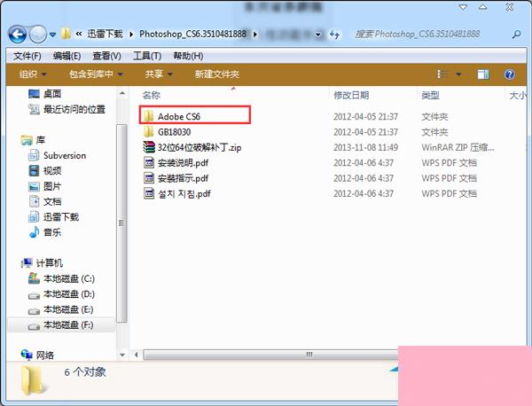The height and width of the screenshot is (406, 532).
Task: Click the navigation pane vertical scrollbar thumb
Action: pyautogui.click(x=122, y=223)
